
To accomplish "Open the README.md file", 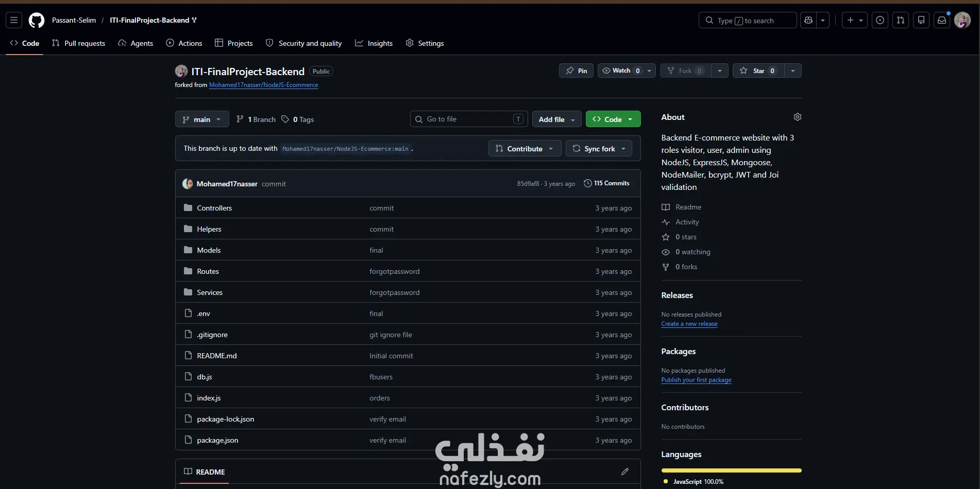I will tap(217, 356).
